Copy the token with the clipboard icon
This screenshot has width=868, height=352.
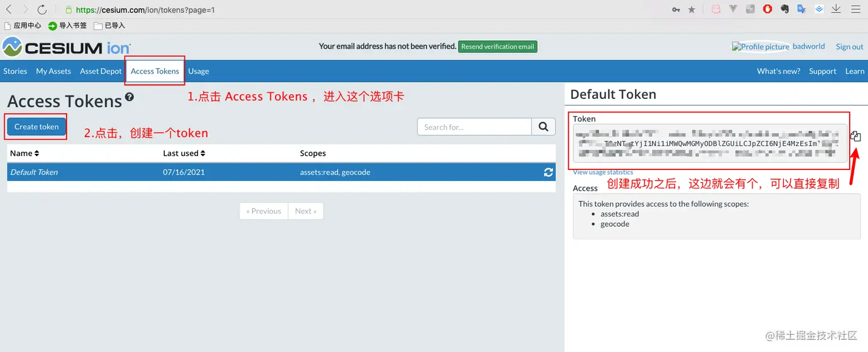click(855, 137)
